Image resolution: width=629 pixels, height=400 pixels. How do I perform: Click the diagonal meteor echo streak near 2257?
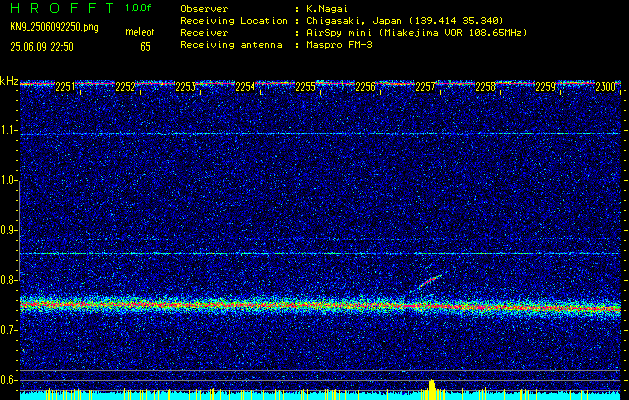pyautogui.click(x=430, y=282)
